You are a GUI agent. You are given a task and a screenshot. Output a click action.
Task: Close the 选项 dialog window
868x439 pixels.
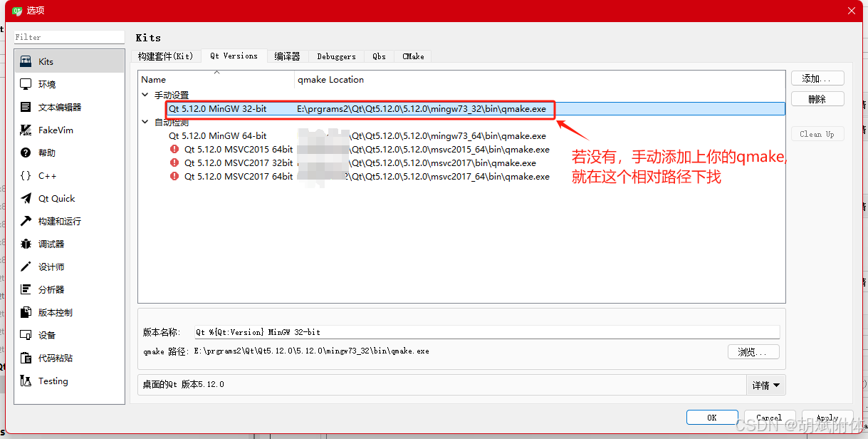[x=852, y=11]
